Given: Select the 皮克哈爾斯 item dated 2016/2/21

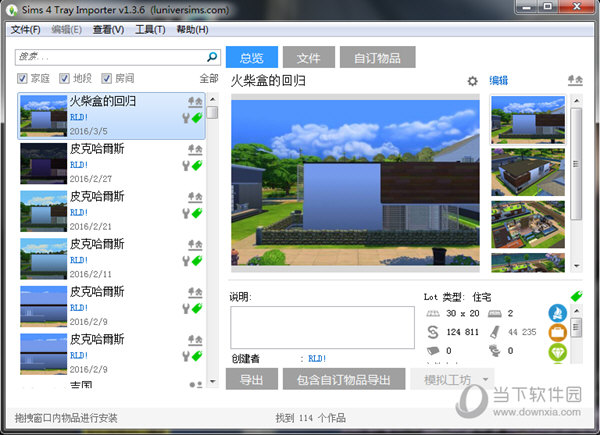Looking at the screenshot, I should pos(112,211).
